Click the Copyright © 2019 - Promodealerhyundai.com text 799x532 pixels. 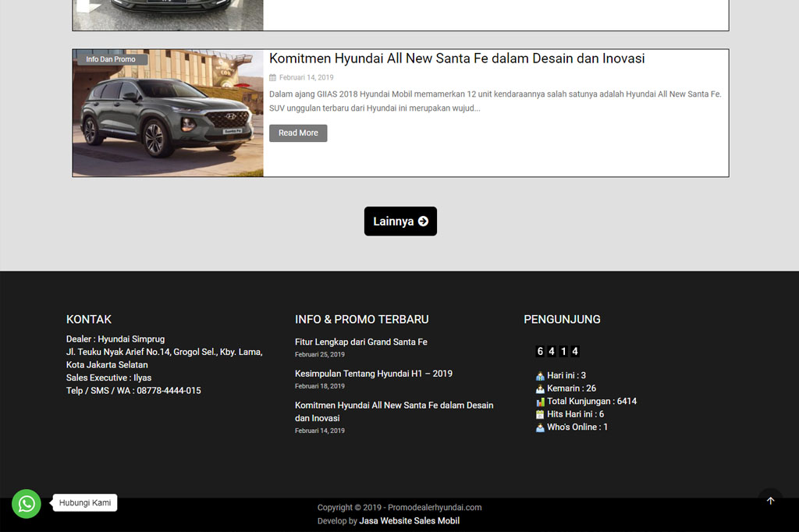pyautogui.click(x=399, y=508)
